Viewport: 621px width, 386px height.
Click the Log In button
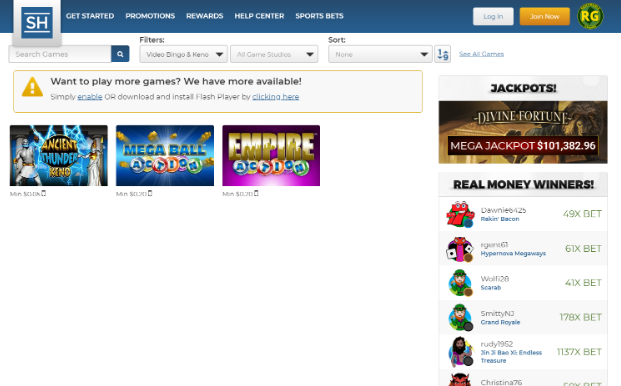pos(493,17)
